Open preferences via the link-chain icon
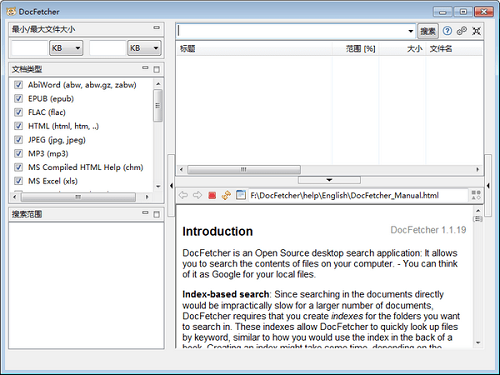Image resolution: width=500 pixels, height=375 pixels. pyautogui.click(x=462, y=31)
